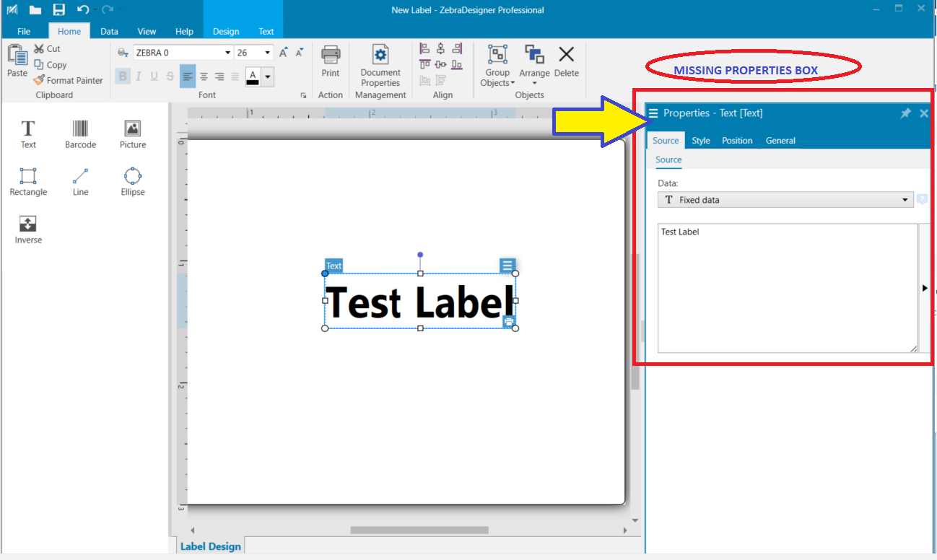937x560 pixels.
Task: Switch to the Data ribbon tab
Action: pos(109,31)
